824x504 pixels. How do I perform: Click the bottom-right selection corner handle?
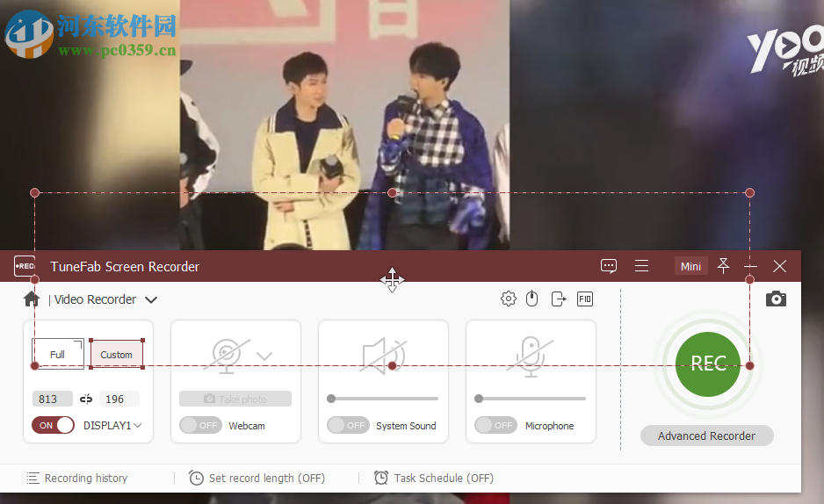click(x=750, y=366)
